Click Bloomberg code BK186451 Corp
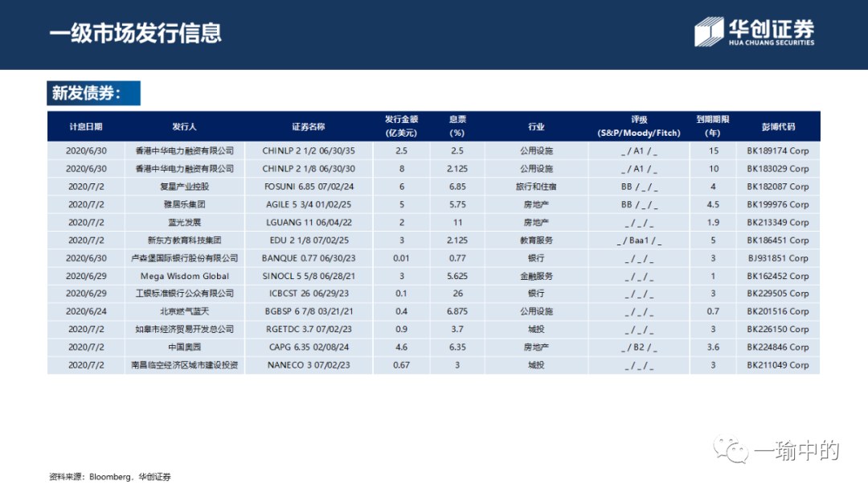This screenshot has width=868, height=489. click(778, 240)
